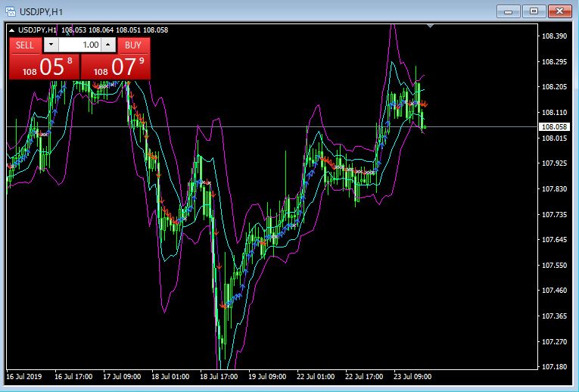This screenshot has height=392, width=579.
Task: Close the USDJPY,H1 chart window
Action: pos(560,11)
